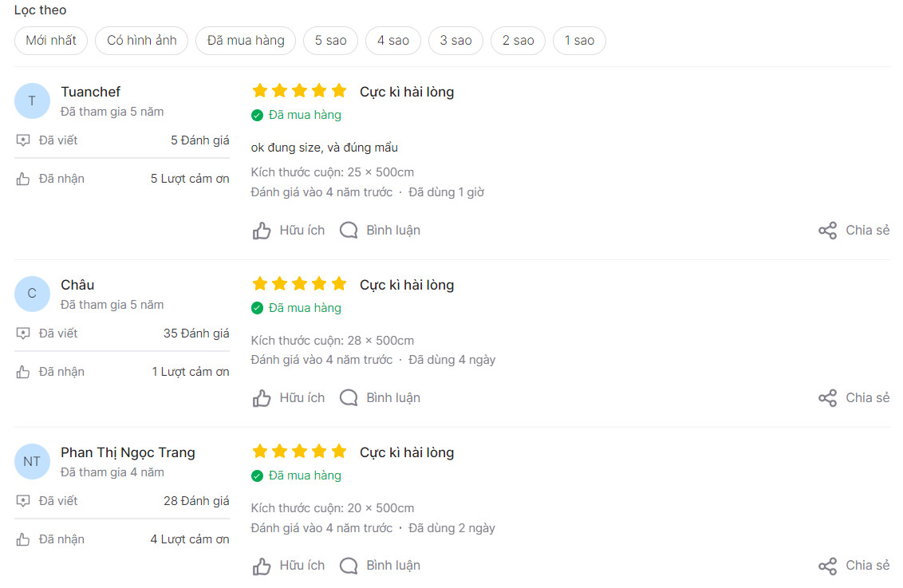Filter by 3 sao rating
This screenshot has width=903, height=588.
(455, 41)
